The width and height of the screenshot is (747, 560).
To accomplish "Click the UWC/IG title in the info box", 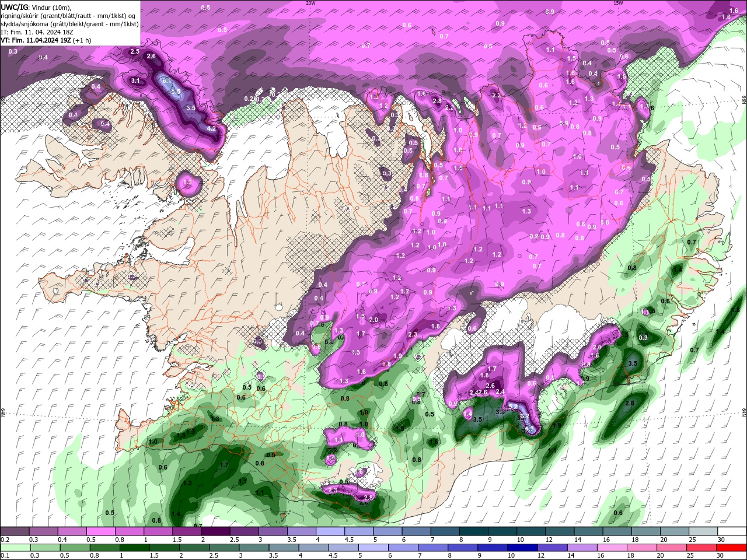I will [x=15, y=7].
